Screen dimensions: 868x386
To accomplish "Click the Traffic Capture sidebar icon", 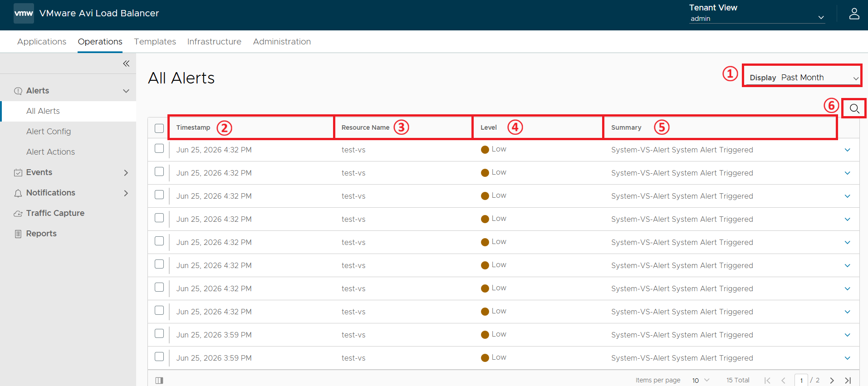I will click(x=18, y=213).
